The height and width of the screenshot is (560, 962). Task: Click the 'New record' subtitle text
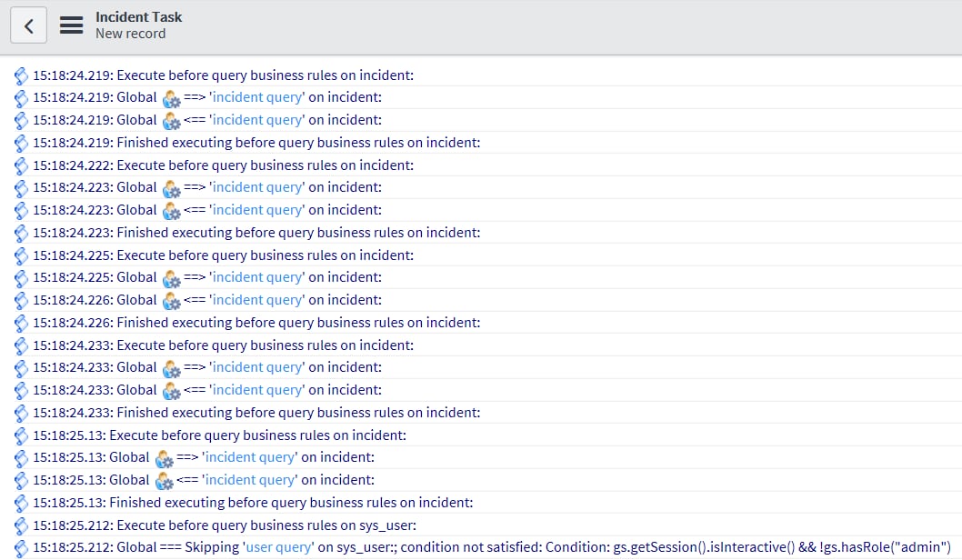130,34
